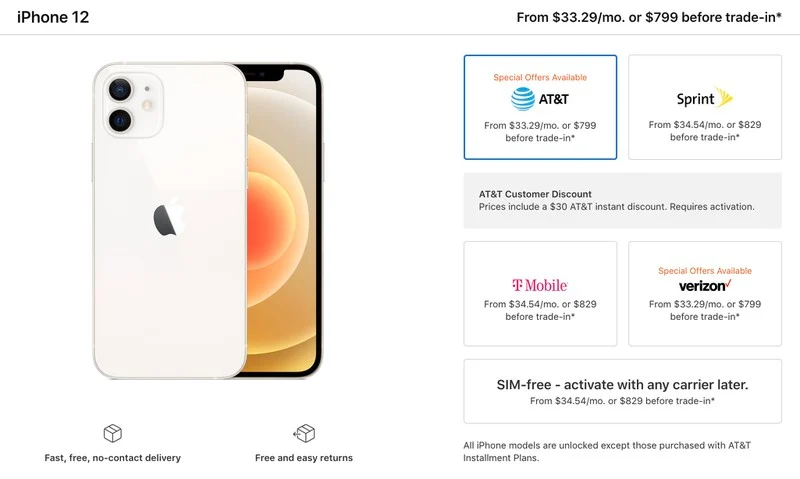Select Sprint carrier option card
Screen dimensions: 800x479
click(705, 108)
